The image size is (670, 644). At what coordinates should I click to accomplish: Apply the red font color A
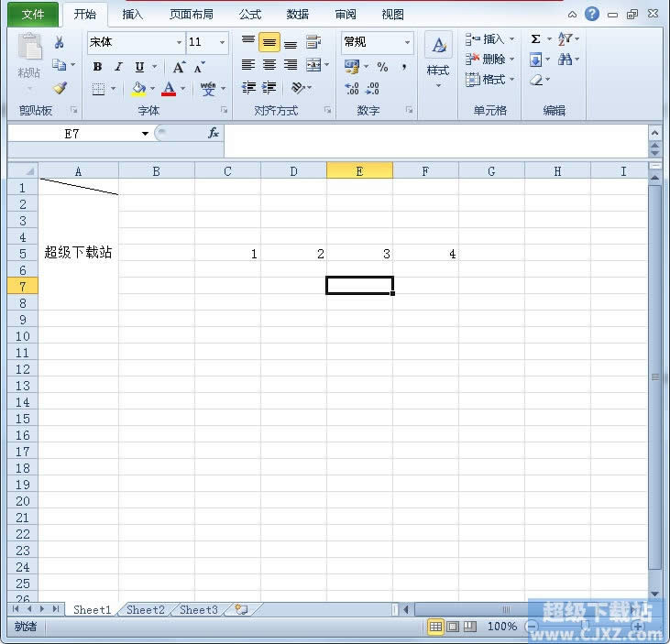pyautogui.click(x=169, y=89)
